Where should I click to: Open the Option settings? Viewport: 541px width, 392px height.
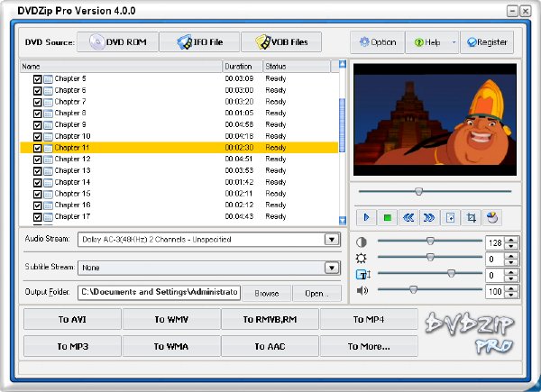coord(378,42)
